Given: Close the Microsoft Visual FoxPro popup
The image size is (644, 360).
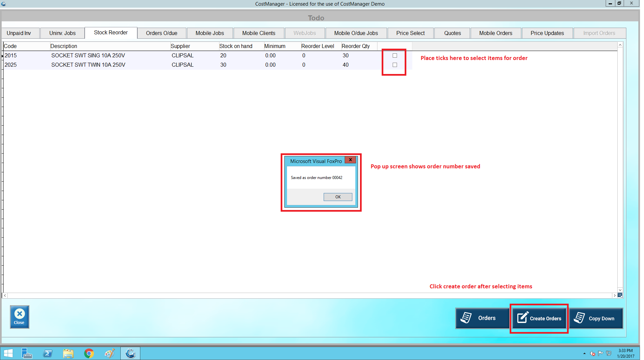Looking at the screenshot, I should click(350, 160).
